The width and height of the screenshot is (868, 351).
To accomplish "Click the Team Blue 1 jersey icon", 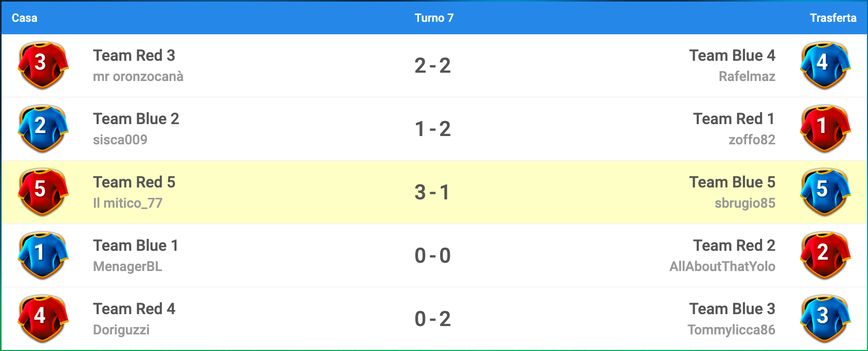I will pyautogui.click(x=43, y=255).
